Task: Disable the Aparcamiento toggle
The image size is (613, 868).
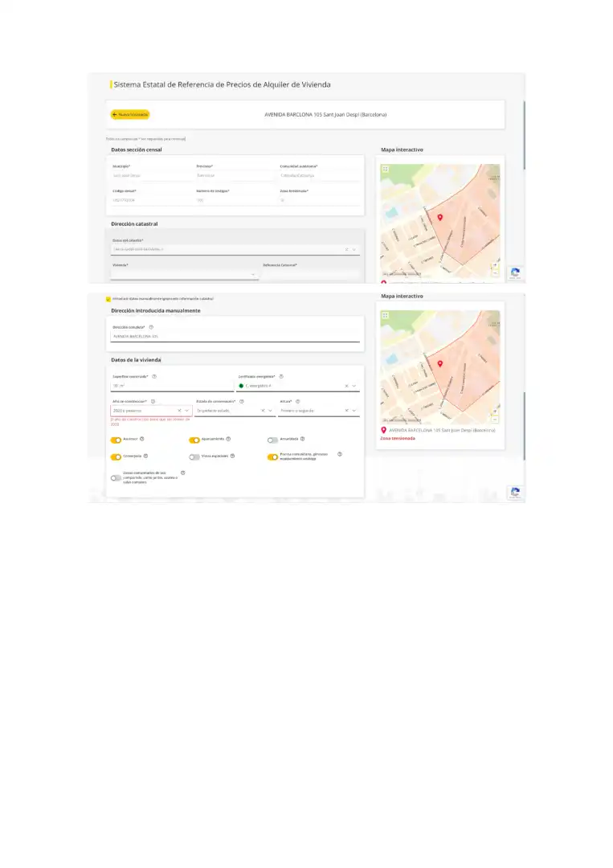Action: 194,440
